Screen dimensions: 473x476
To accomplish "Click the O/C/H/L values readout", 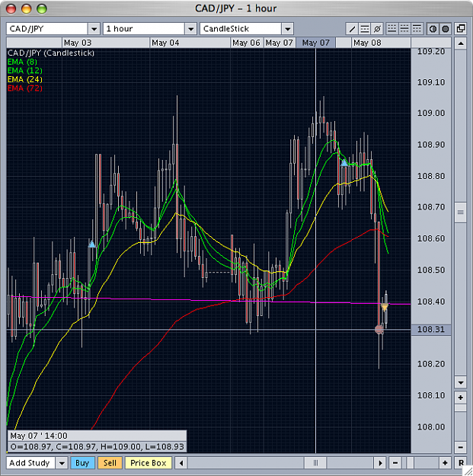I will pyautogui.click(x=97, y=447).
